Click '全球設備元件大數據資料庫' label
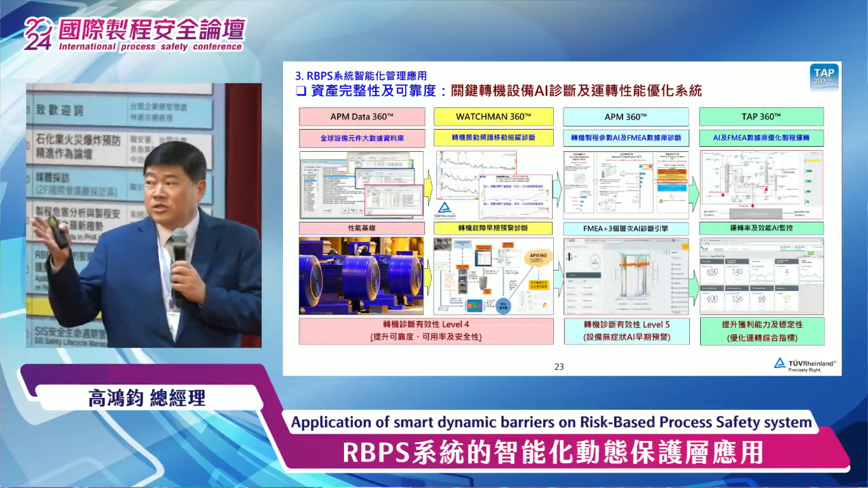Image resolution: width=868 pixels, height=488 pixels. coord(362,137)
